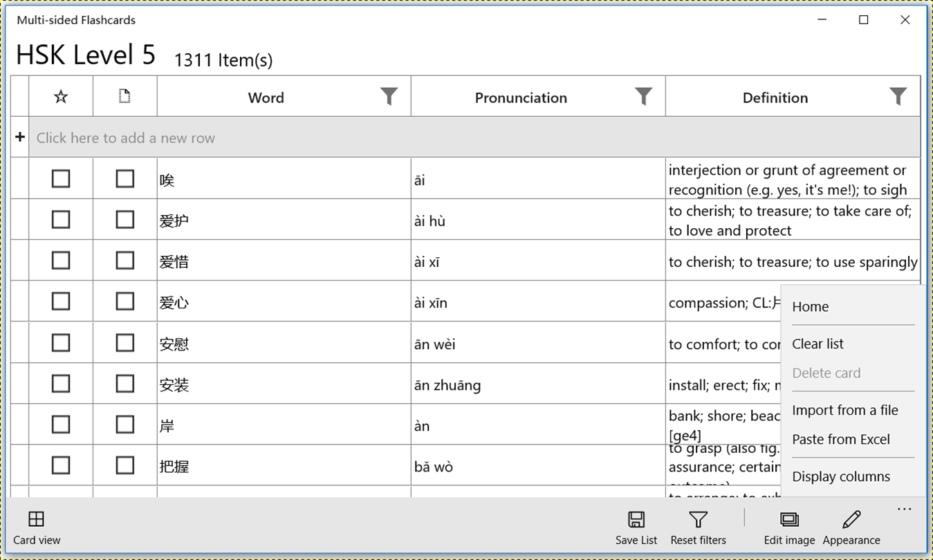The image size is (933, 560).
Task: Open the Edit image tool
Action: [x=789, y=519]
